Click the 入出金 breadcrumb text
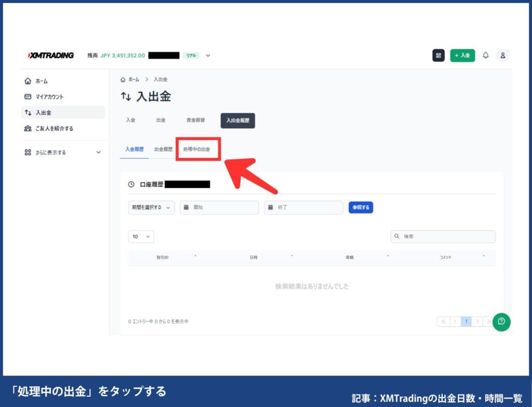This screenshot has height=407, width=532. coord(161,79)
